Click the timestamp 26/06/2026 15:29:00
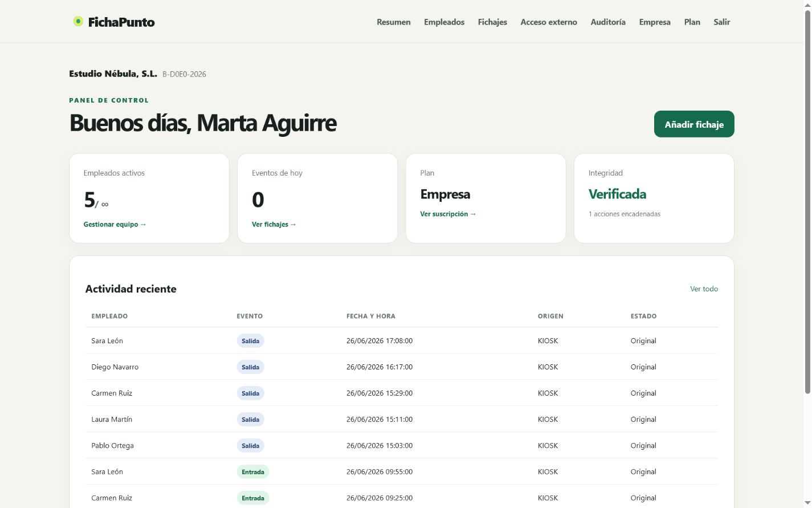Image resolution: width=812 pixels, height=508 pixels. coord(380,393)
